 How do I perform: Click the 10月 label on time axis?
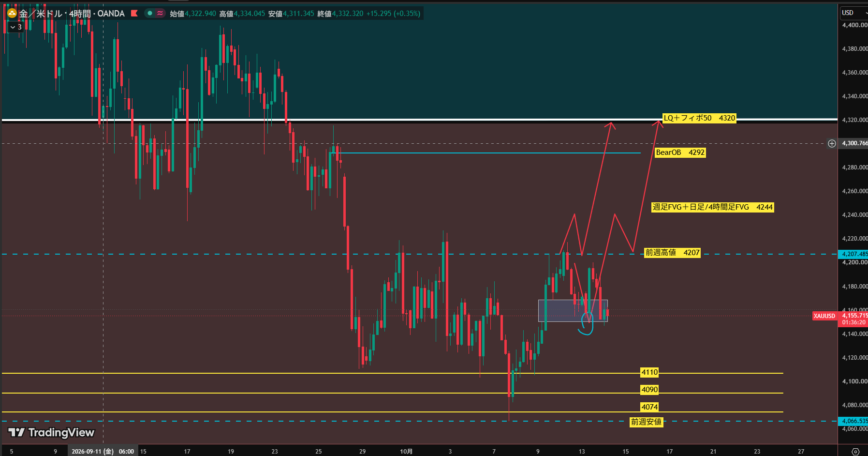click(406, 451)
